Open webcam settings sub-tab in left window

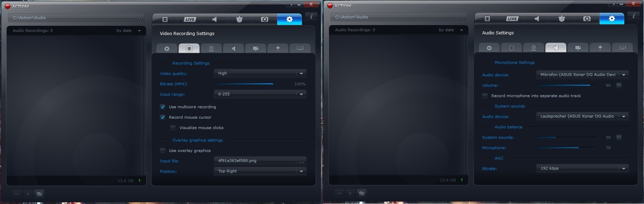coord(211,49)
